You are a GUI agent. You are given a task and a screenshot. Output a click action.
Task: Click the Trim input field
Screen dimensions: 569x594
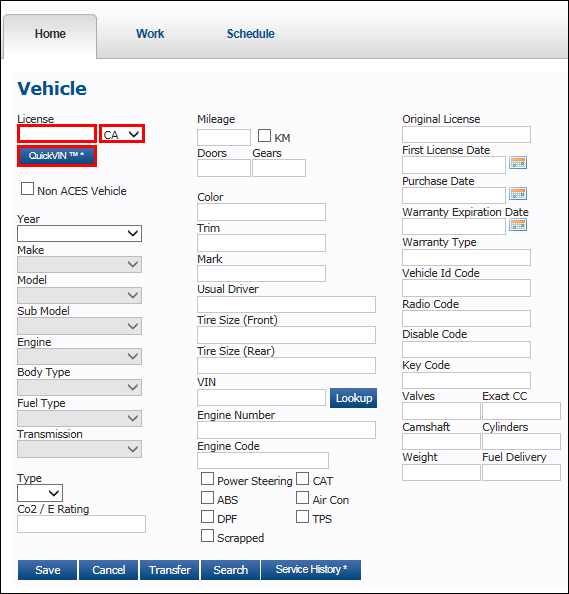click(x=261, y=243)
